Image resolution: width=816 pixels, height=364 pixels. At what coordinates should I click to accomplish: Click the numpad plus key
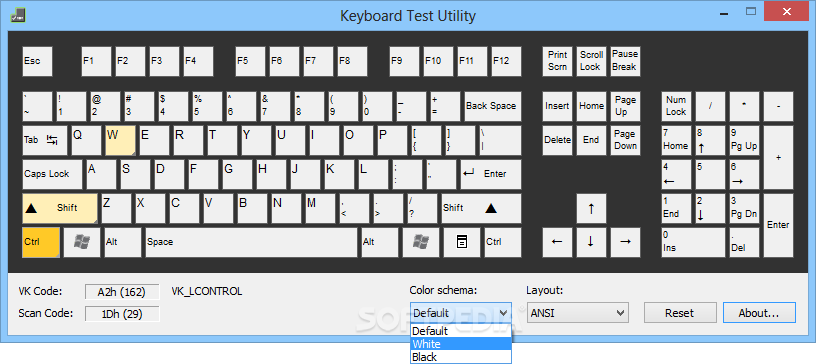point(778,157)
